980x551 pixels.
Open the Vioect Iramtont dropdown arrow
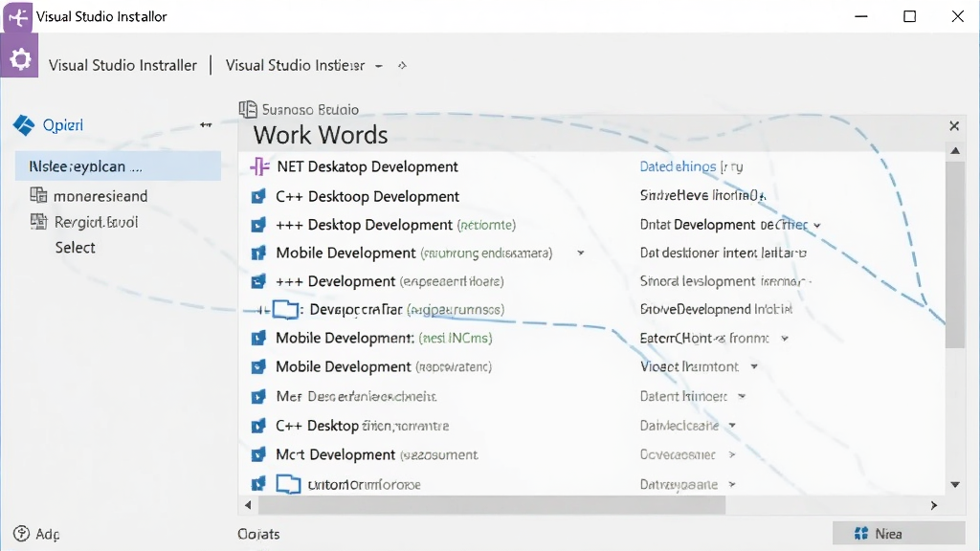pos(754,366)
